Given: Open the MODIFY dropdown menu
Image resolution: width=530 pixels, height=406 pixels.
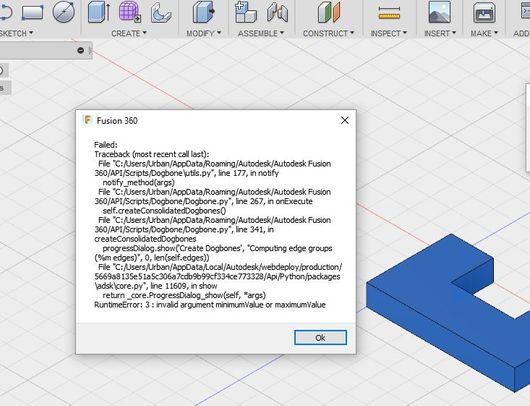Looking at the screenshot, I should (x=203, y=33).
